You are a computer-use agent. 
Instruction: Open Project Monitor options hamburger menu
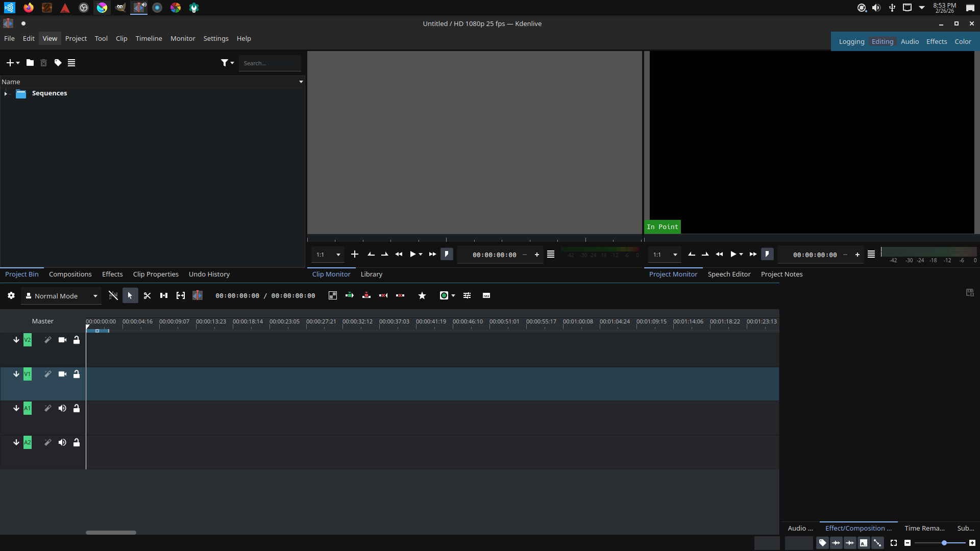[871, 255]
